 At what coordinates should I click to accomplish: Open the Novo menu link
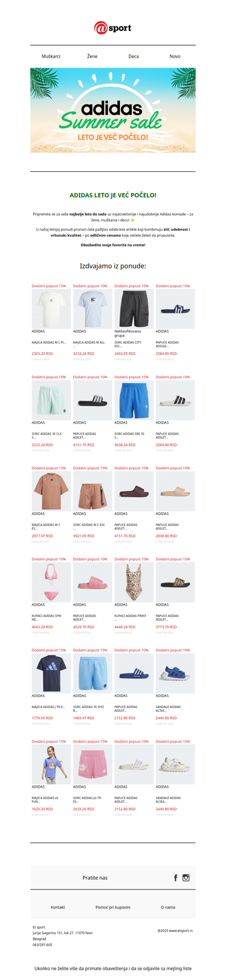pos(175,57)
